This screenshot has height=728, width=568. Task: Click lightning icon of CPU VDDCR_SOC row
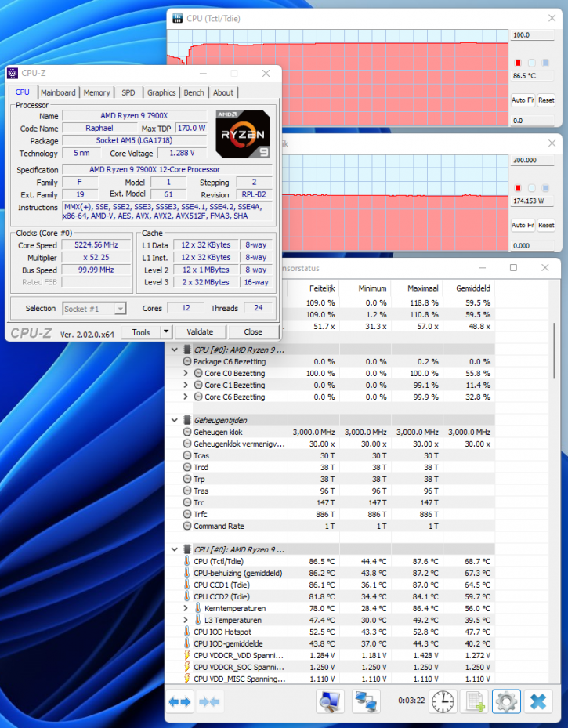point(187,667)
